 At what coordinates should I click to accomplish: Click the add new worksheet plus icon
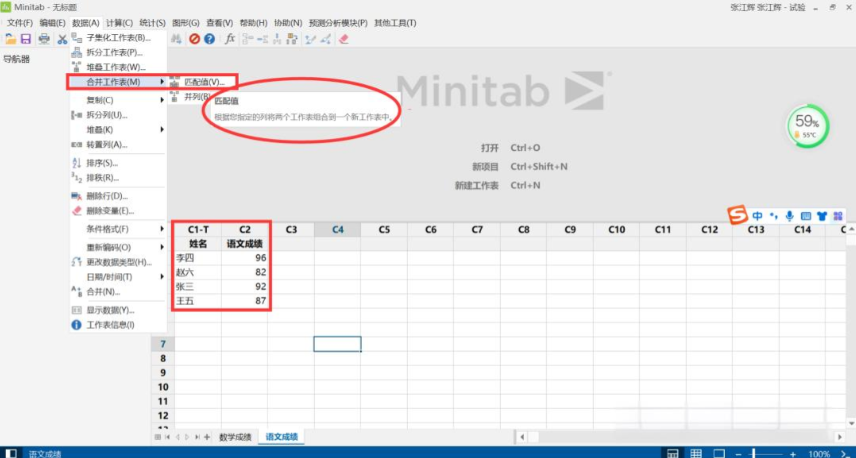coord(206,437)
